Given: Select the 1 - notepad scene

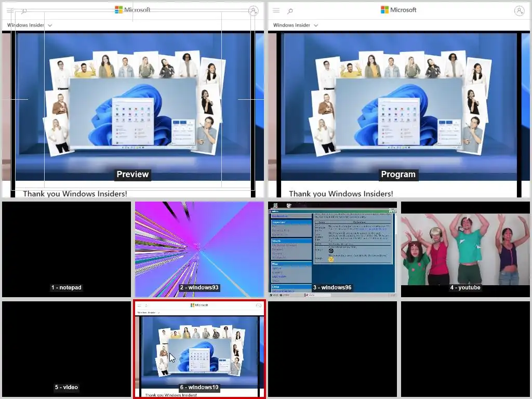Looking at the screenshot, I should click(66, 249).
